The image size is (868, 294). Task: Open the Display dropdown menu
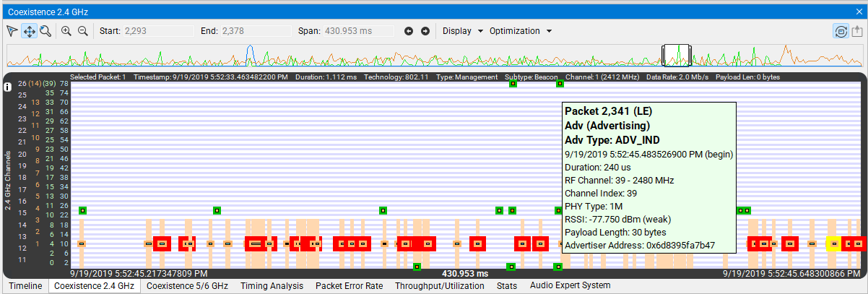(463, 31)
